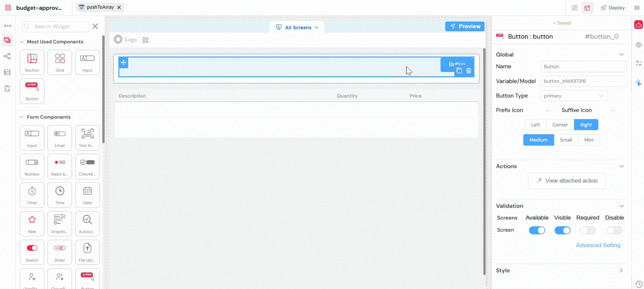Toggle the Available switch for Screen
Viewport: 644px width, 289px height.
coord(537,230)
